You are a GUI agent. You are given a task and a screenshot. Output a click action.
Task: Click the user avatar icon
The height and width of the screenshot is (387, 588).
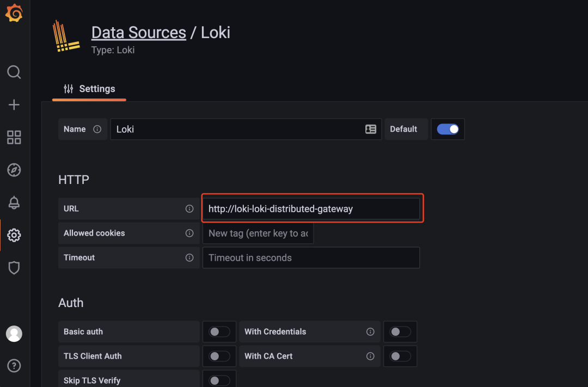(14, 333)
